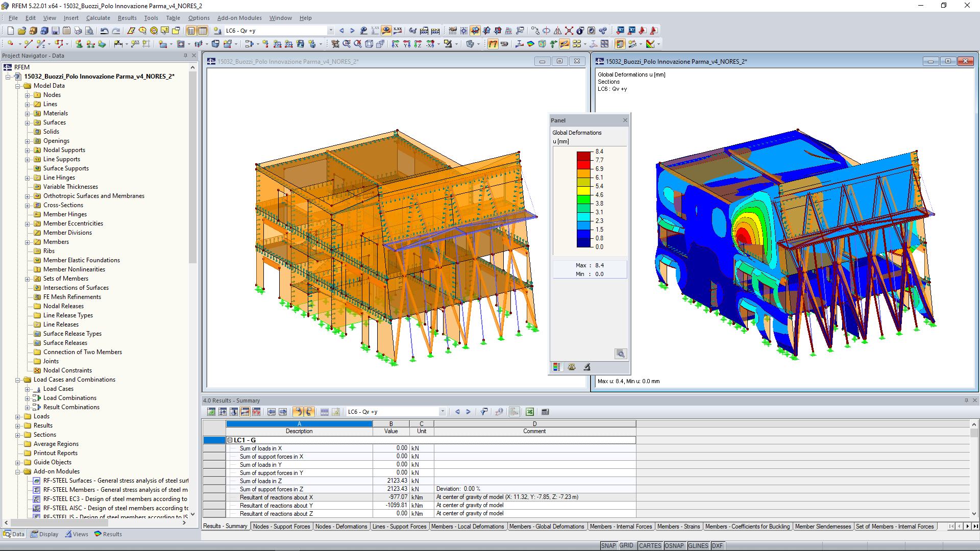Toggle OSNAP in the status bar
This screenshot has width=980, height=551.
pos(674,545)
